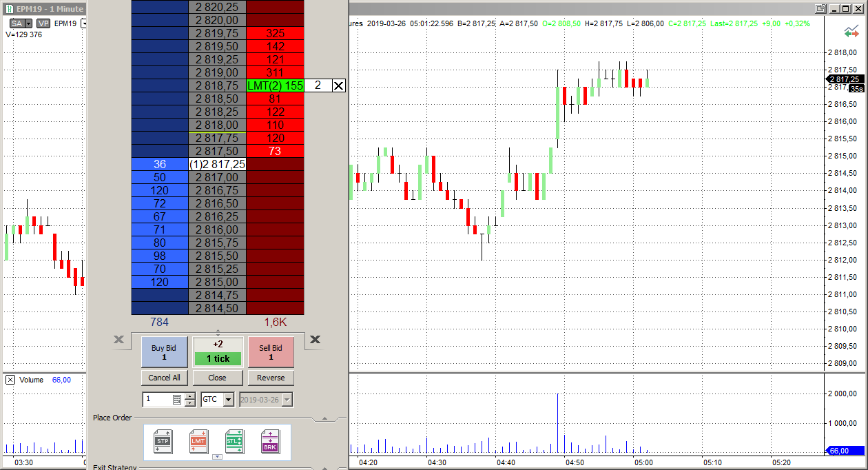The image size is (868, 470).
Task: Click the bid size 36 cell
Action: pyautogui.click(x=160, y=164)
